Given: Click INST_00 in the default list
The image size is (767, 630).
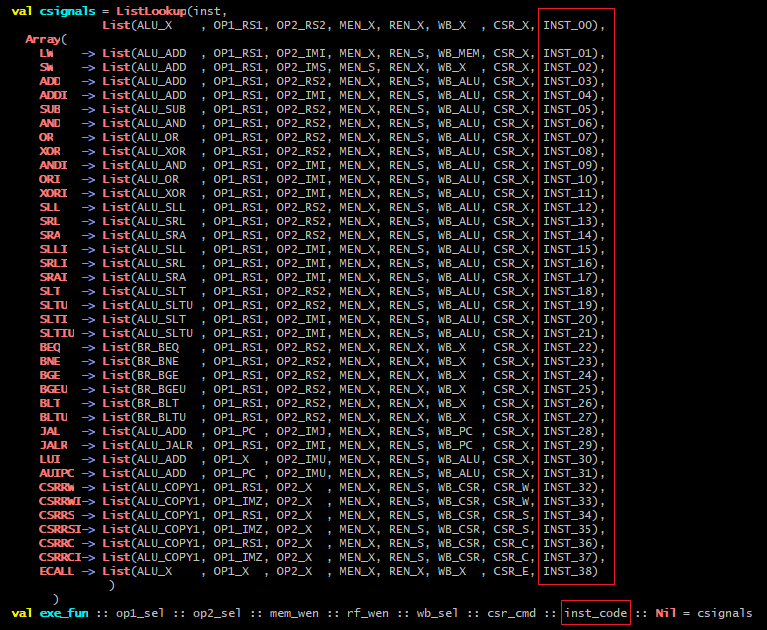Looking at the screenshot, I should pyautogui.click(x=567, y=25).
